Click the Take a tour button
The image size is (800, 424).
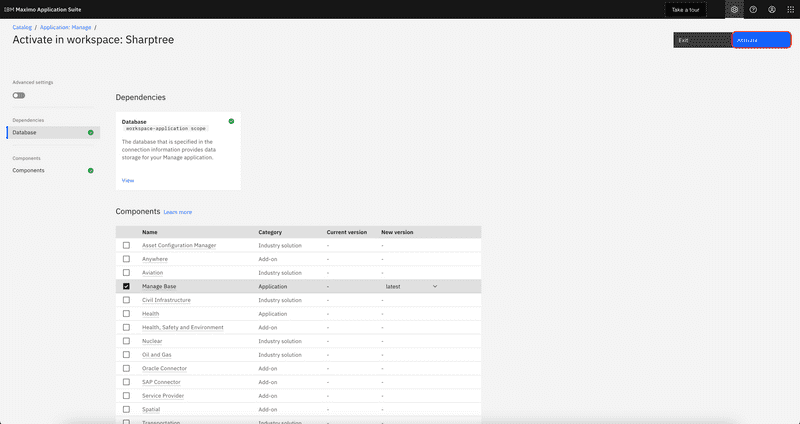[x=685, y=10]
